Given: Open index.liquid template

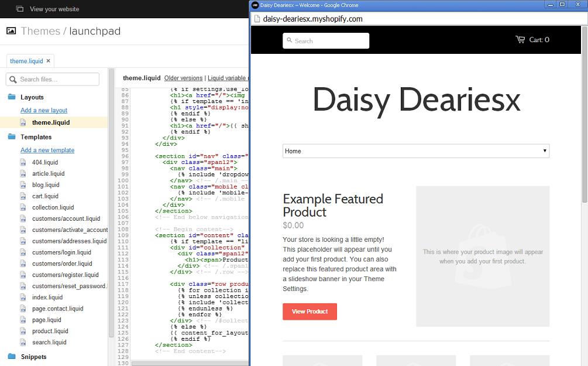Looking at the screenshot, I should [x=47, y=297].
